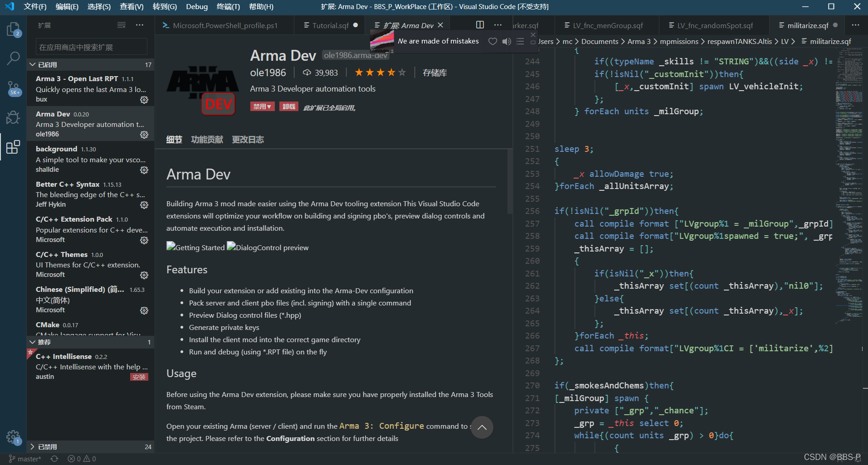
Task: Open the mpmissions breadcrumb
Action: [679, 41]
